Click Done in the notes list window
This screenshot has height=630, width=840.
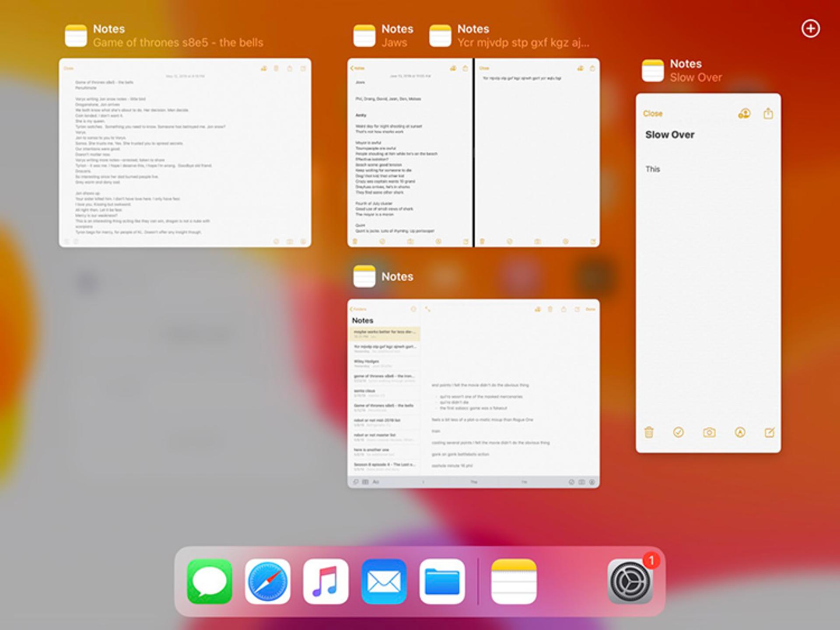pos(590,309)
